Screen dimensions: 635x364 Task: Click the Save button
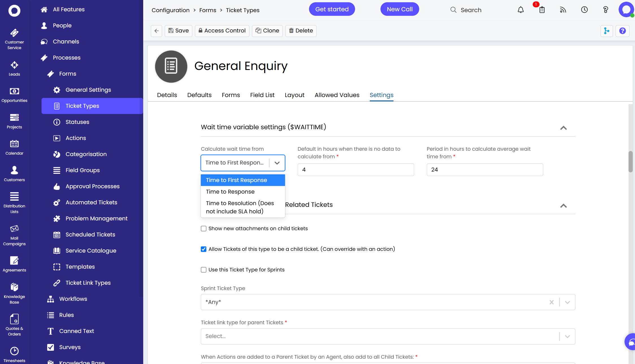point(179,31)
